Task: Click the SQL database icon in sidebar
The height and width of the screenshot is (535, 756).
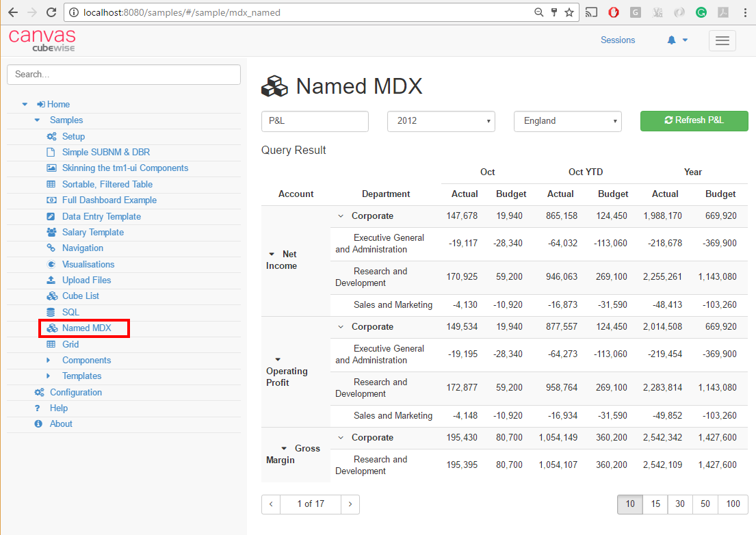Action: click(51, 312)
